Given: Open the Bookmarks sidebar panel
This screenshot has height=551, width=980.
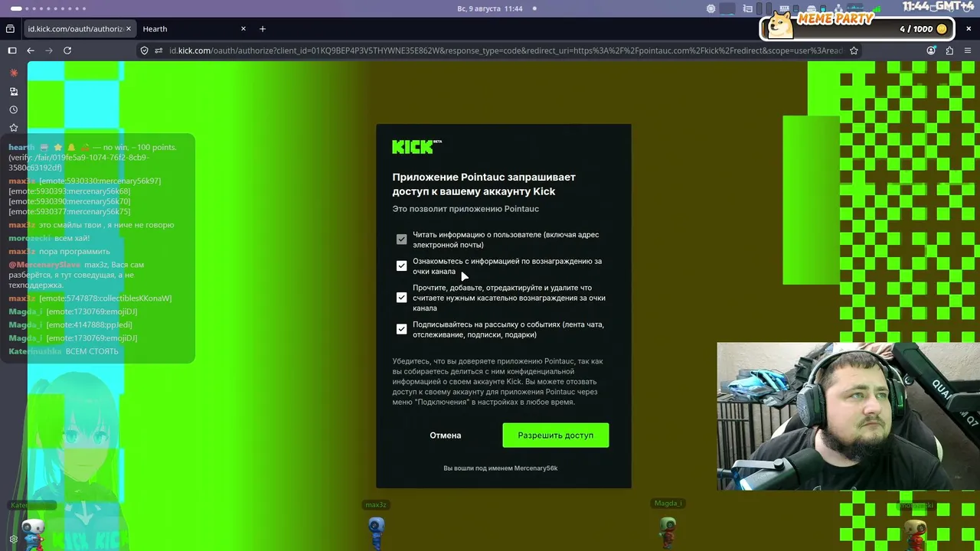Looking at the screenshot, I should 14,128.
